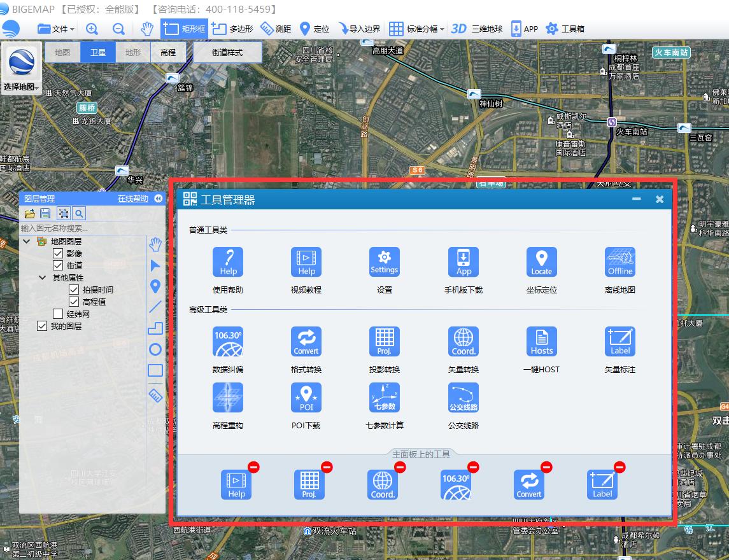Expand the 选择地图 dropdown

point(22,87)
